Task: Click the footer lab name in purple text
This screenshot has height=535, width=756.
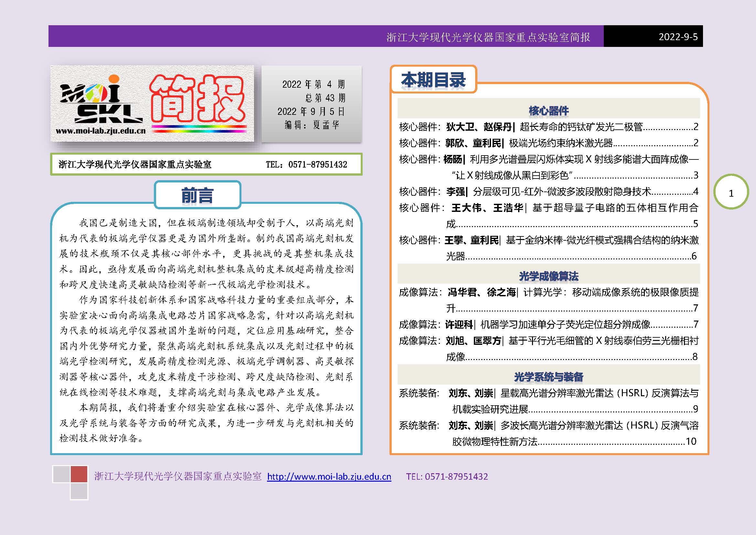Action: (x=178, y=477)
